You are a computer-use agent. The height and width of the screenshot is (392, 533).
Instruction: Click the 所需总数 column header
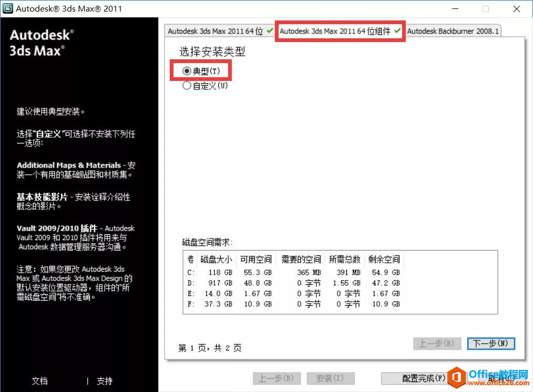point(345,260)
